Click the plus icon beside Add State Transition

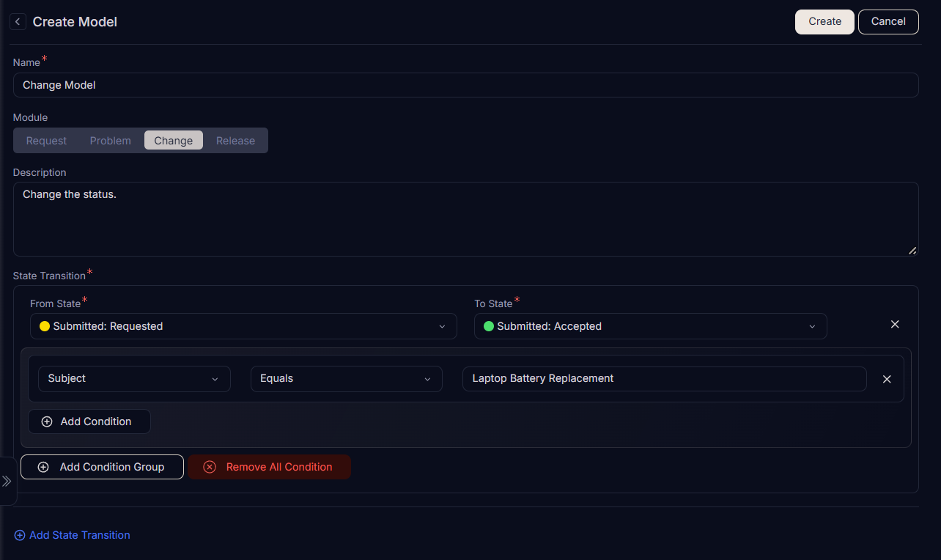[20, 535]
